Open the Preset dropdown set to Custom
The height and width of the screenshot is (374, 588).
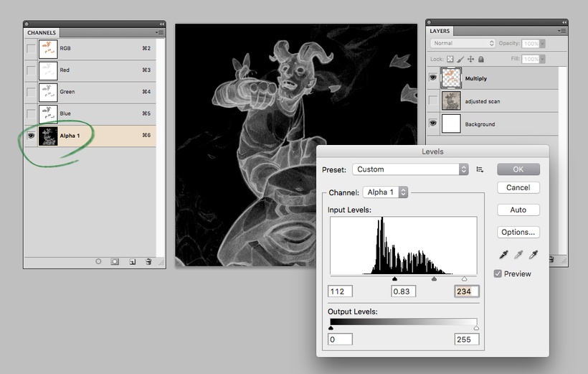pos(409,169)
